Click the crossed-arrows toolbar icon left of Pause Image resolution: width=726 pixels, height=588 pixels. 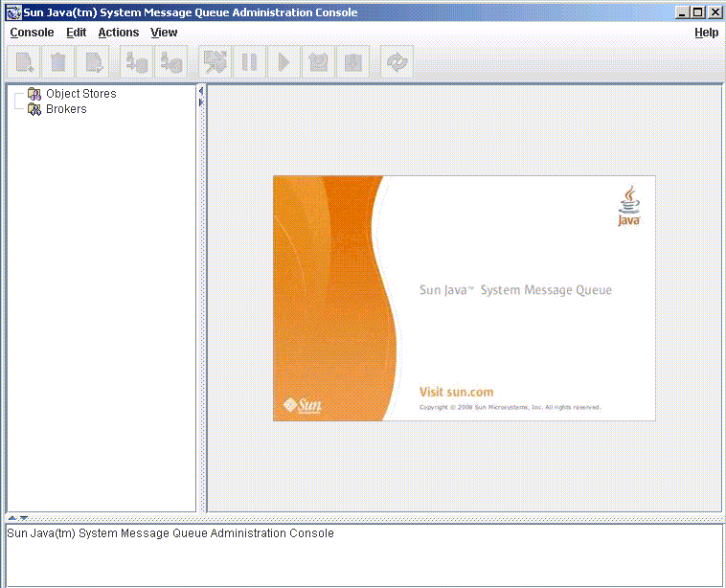[x=215, y=62]
